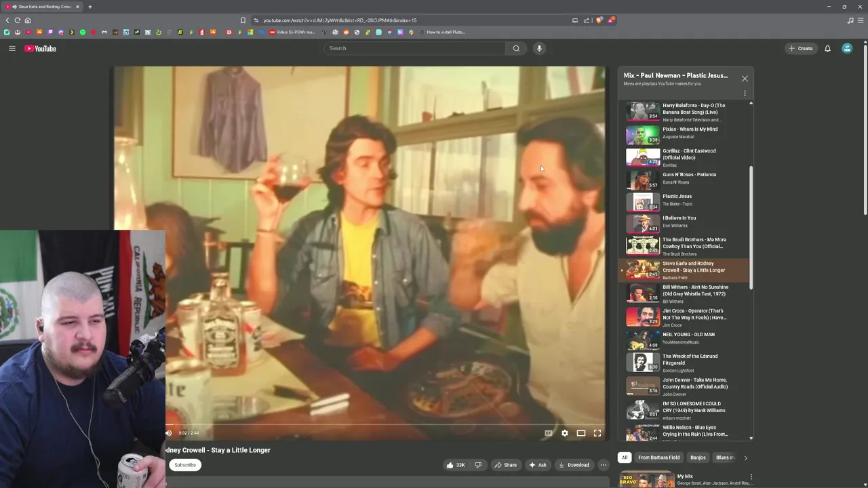Open the browser hamburger menu
Viewport: 868px width, 488px height.
coord(860,20)
